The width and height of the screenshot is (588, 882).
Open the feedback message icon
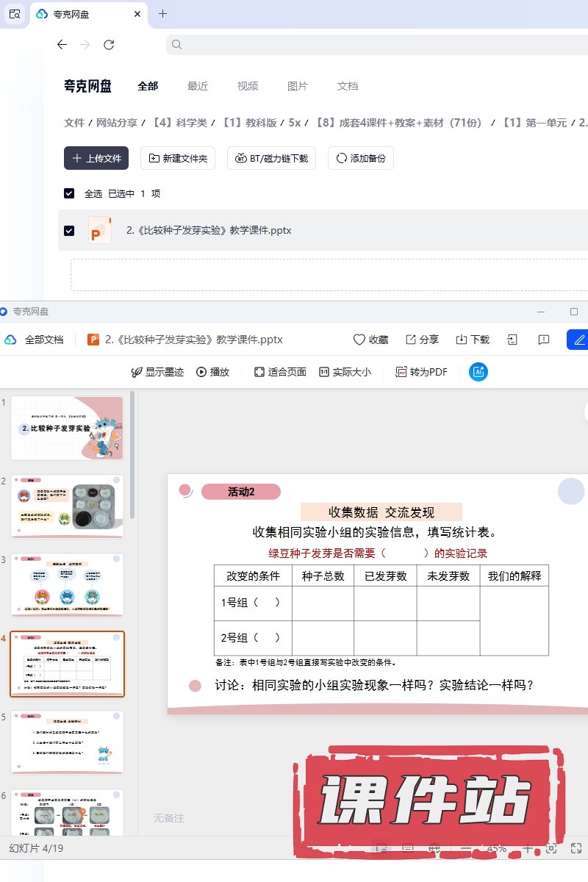click(x=544, y=340)
